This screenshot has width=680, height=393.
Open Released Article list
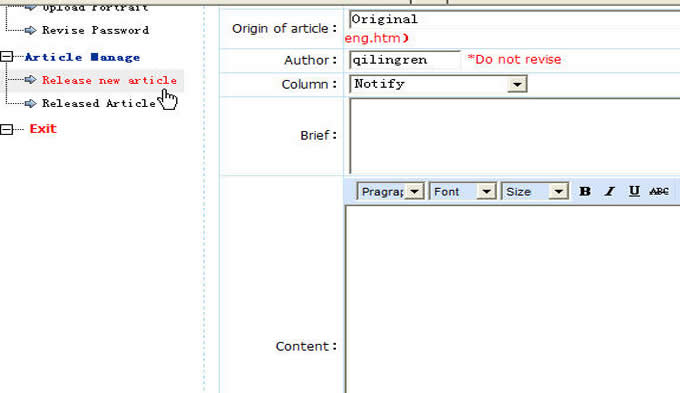[99, 103]
